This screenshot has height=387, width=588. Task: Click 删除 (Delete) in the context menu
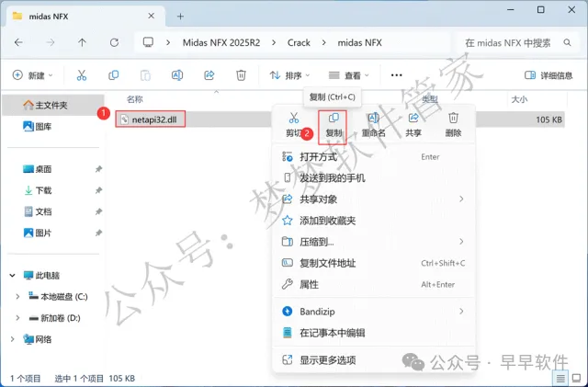pos(453,125)
